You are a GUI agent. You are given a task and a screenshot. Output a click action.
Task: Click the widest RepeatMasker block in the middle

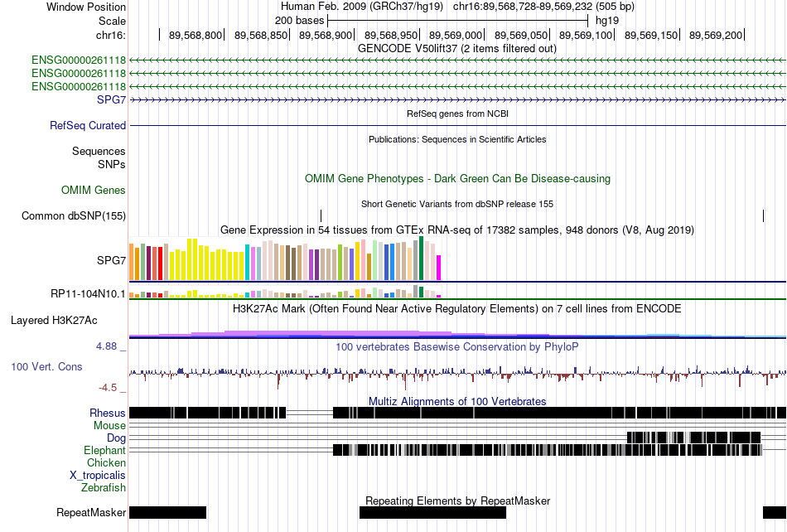[432, 512]
